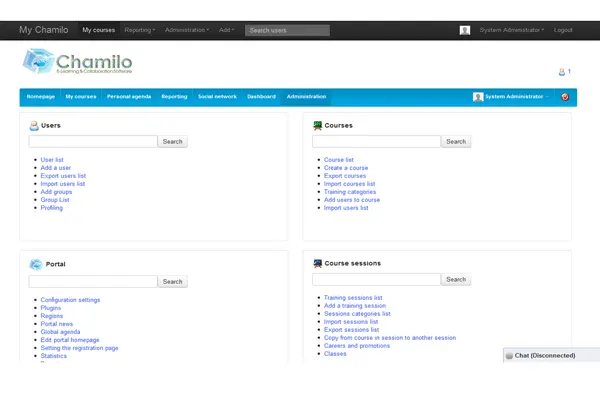Image resolution: width=600 pixels, height=400 pixels.
Task: Click the Course sessions icon
Action: (x=317, y=264)
